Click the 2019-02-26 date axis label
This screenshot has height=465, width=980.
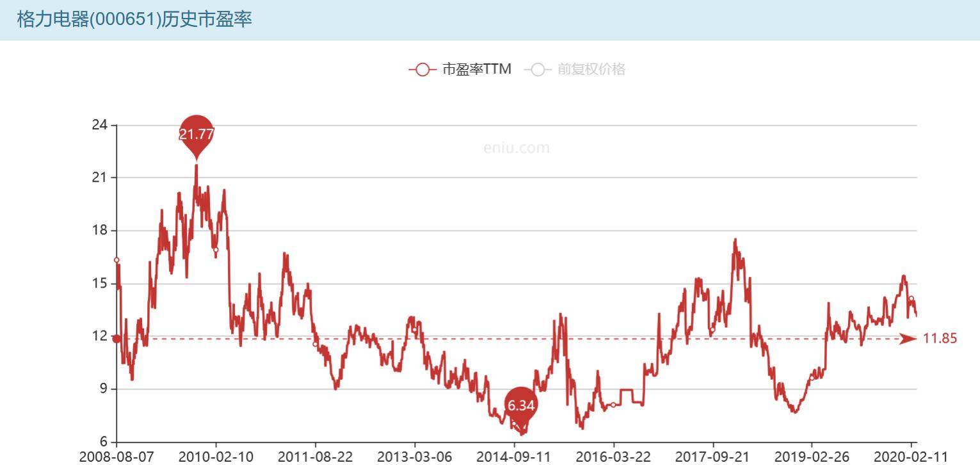click(812, 457)
